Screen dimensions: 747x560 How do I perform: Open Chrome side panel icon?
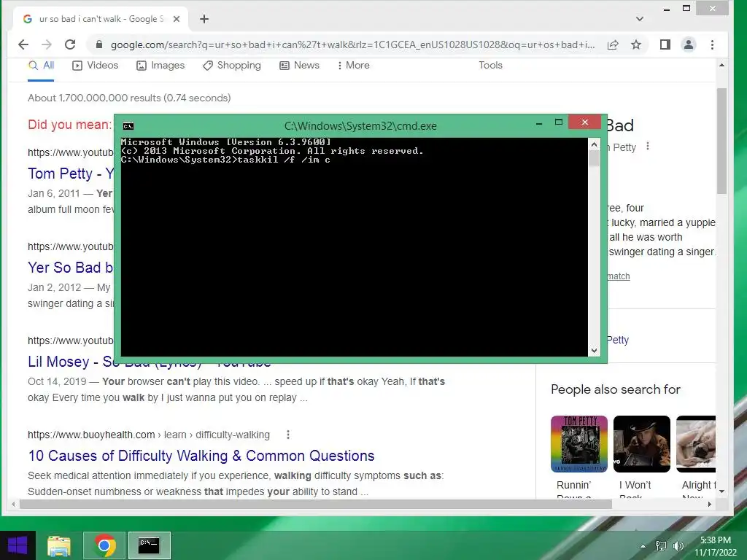click(665, 44)
